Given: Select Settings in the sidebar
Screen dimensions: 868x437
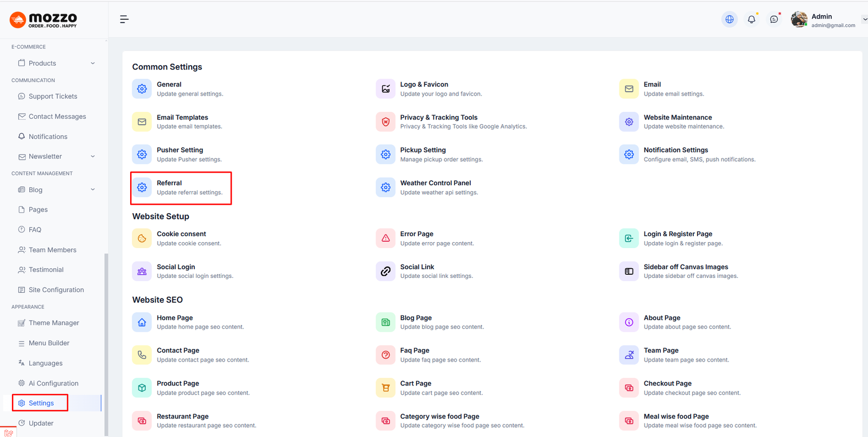Looking at the screenshot, I should [x=41, y=403].
